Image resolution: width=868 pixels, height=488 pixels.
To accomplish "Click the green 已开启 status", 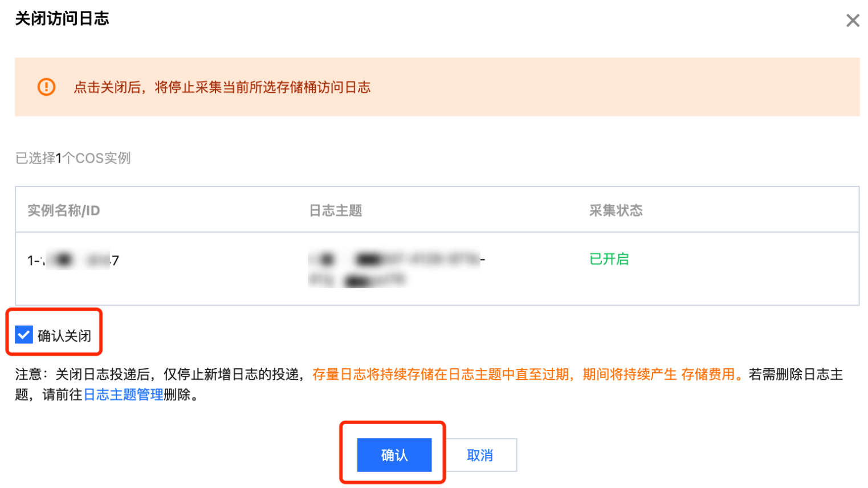I will (609, 259).
